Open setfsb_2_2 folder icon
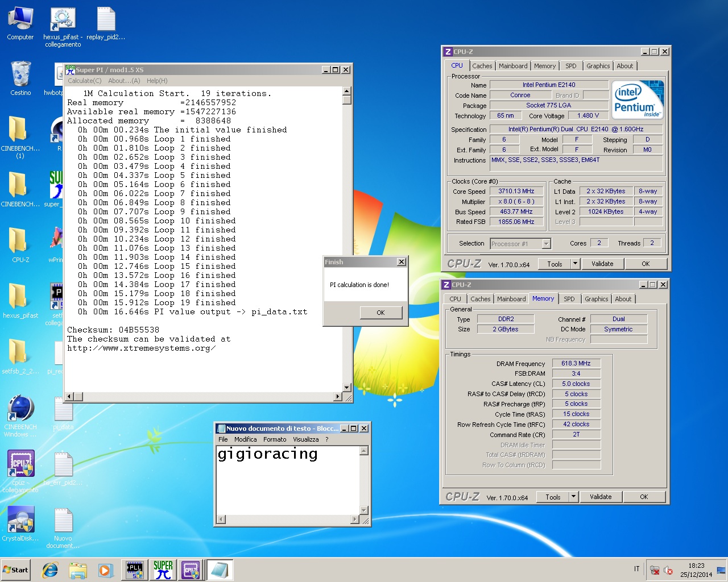This screenshot has width=728, height=582. pyautogui.click(x=20, y=356)
